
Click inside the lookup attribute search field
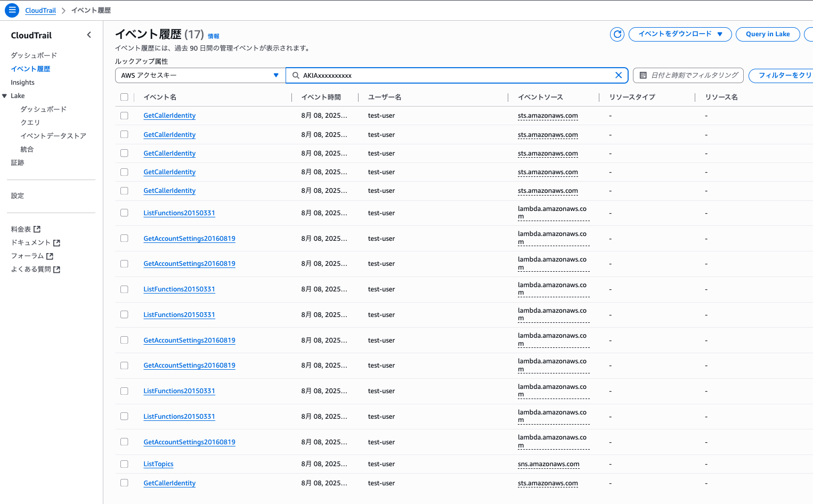426,75
